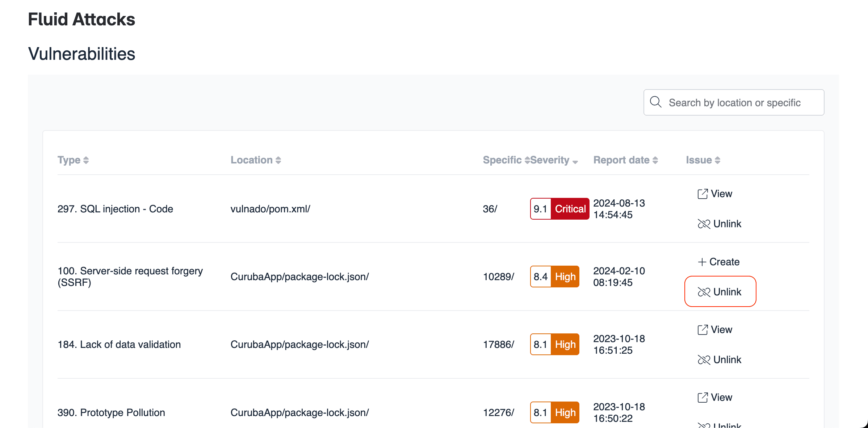Create issue for SSRF vulnerability row
The width and height of the screenshot is (868, 428).
(x=719, y=262)
